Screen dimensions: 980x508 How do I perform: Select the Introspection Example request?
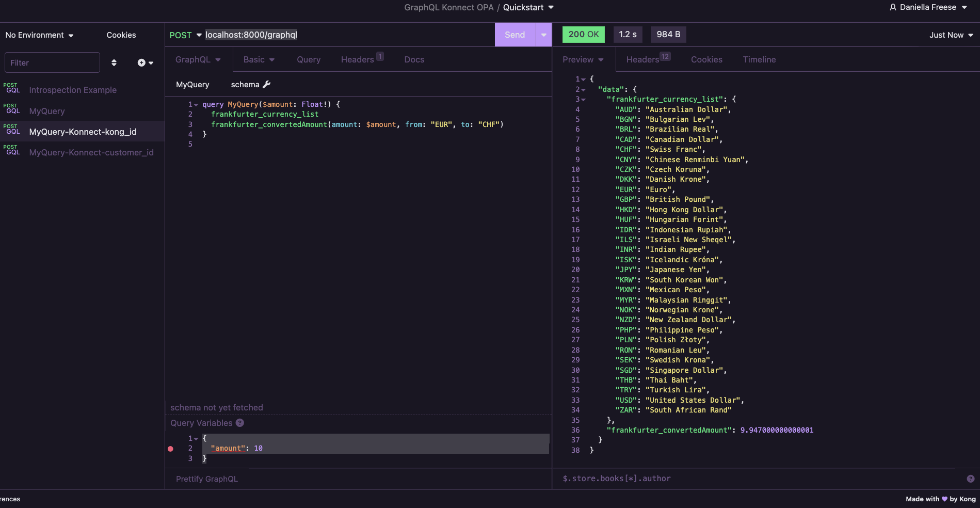(83, 90)
